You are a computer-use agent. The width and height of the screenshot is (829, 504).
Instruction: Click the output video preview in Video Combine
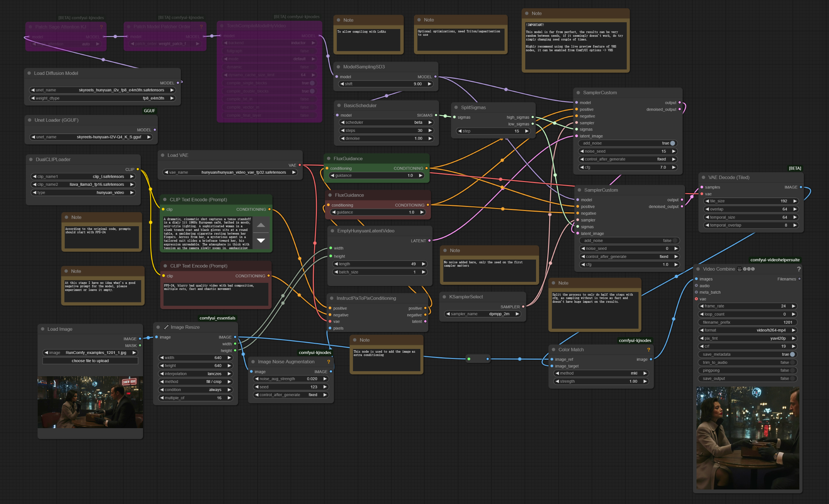(x=747, y=438)
